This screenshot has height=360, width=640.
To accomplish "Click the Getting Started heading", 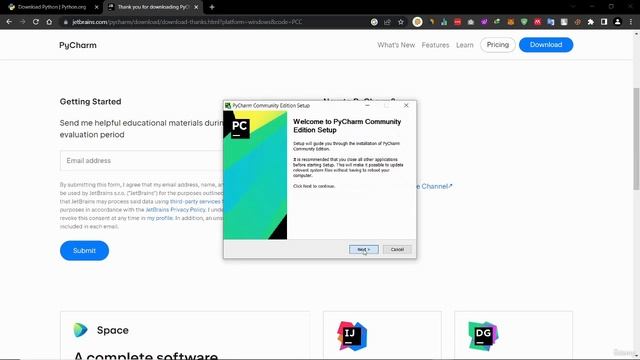I will 91,102.
